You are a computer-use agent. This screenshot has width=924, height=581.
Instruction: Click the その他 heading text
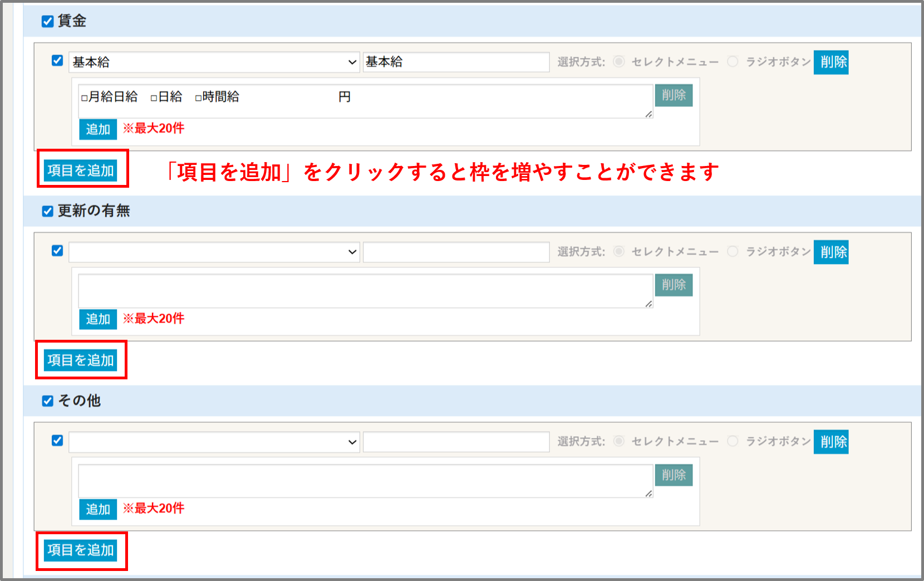pyautogui.click(x=80, y=401)
